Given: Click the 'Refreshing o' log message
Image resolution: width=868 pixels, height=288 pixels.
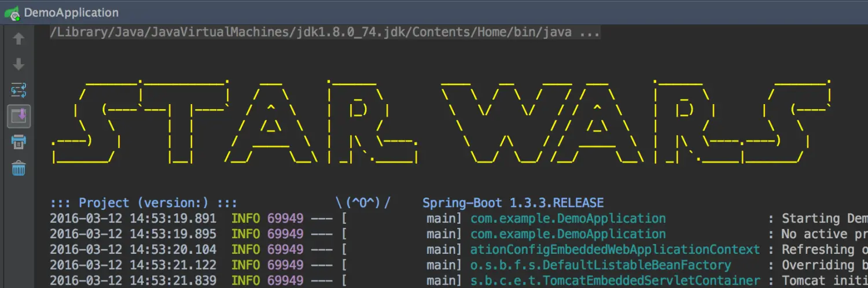Looking at the screenshot, I should [825, 250].
